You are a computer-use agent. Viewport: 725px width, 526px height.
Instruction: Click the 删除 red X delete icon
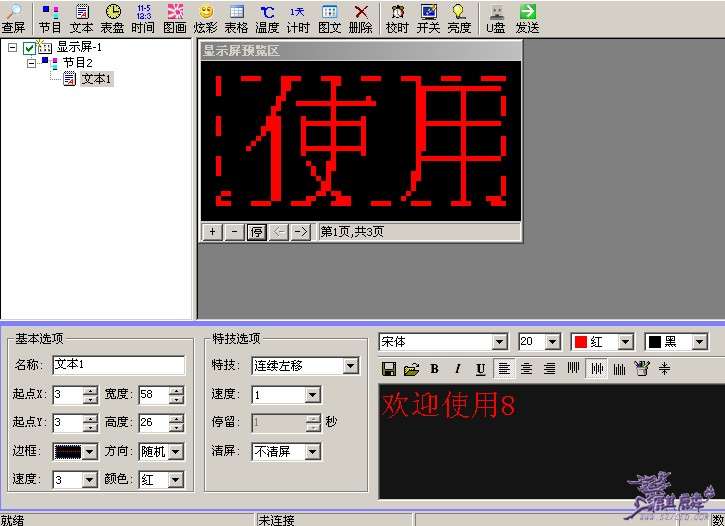coord(360,17)
